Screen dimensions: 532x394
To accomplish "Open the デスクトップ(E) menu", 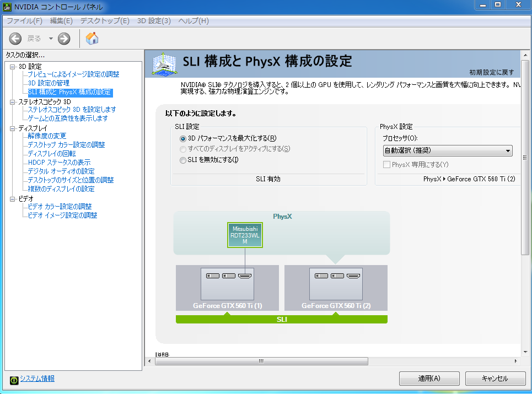I will click(105, 21).
